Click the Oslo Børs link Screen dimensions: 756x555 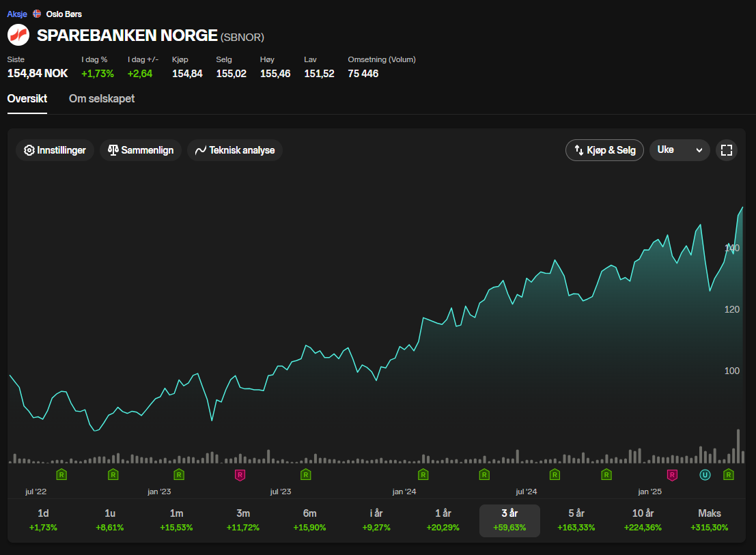(x=64, y=14)
